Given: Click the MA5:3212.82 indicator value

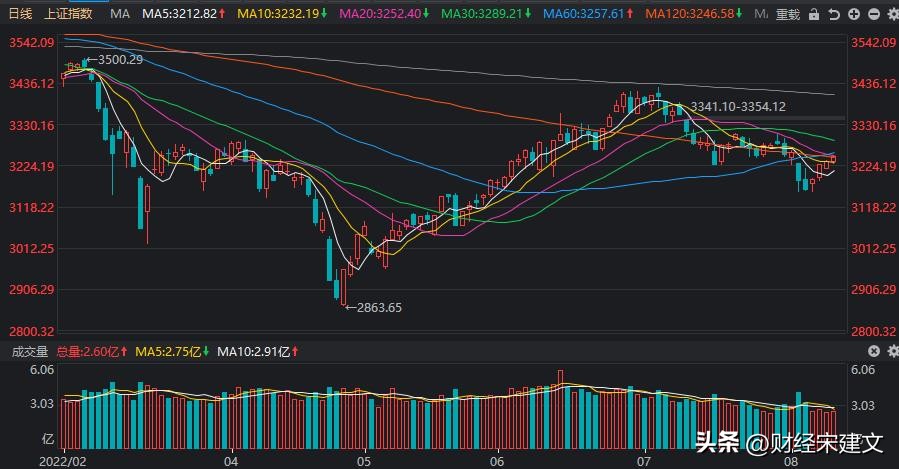Looking at the screenshot, I should [x=179, y=13].
